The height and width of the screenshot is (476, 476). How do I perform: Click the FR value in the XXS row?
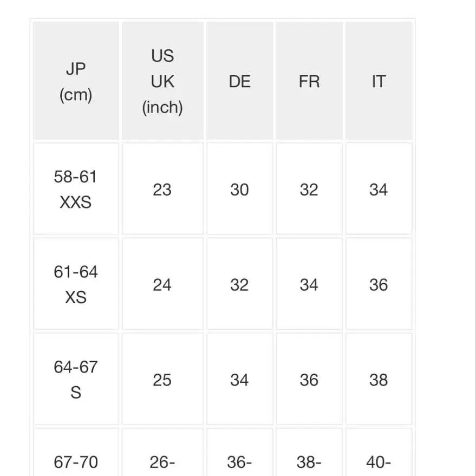[309, 190]
